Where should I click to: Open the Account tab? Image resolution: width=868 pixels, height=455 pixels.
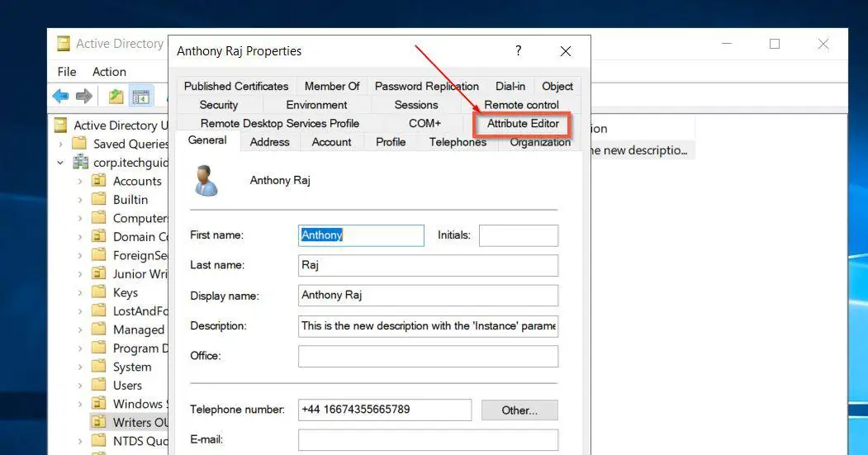(x=331, y=142)
